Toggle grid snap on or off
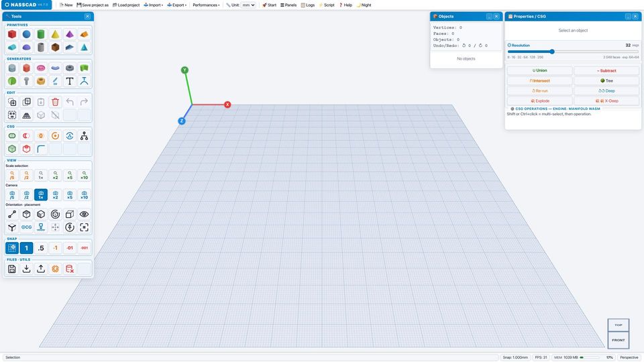The image size is (644, 362). [12, 248]
